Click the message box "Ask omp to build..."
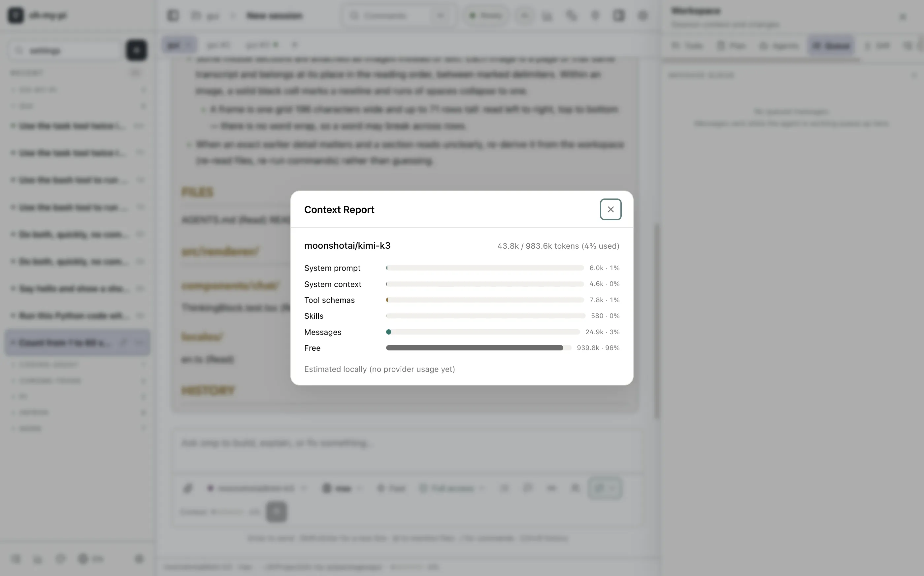 tap(407, 450)
